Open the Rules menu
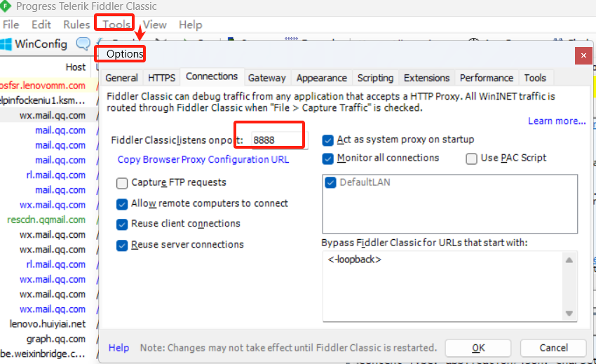 [76, 25]
